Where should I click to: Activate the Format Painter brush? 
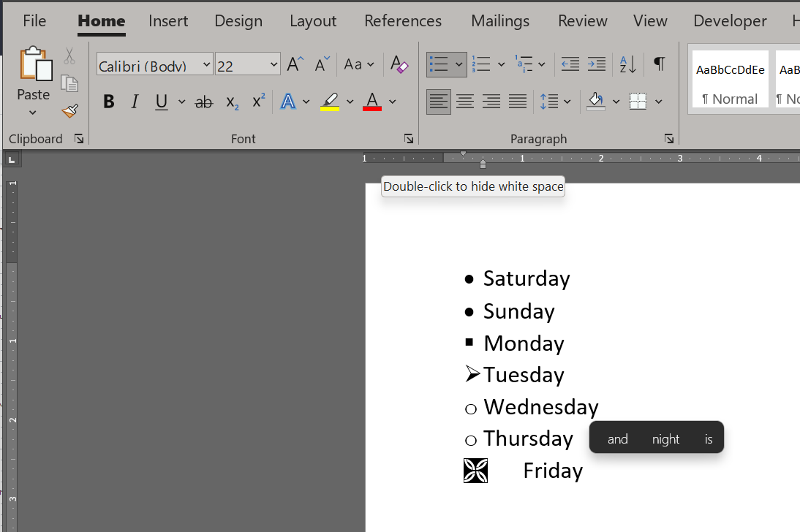pos(69,110)
